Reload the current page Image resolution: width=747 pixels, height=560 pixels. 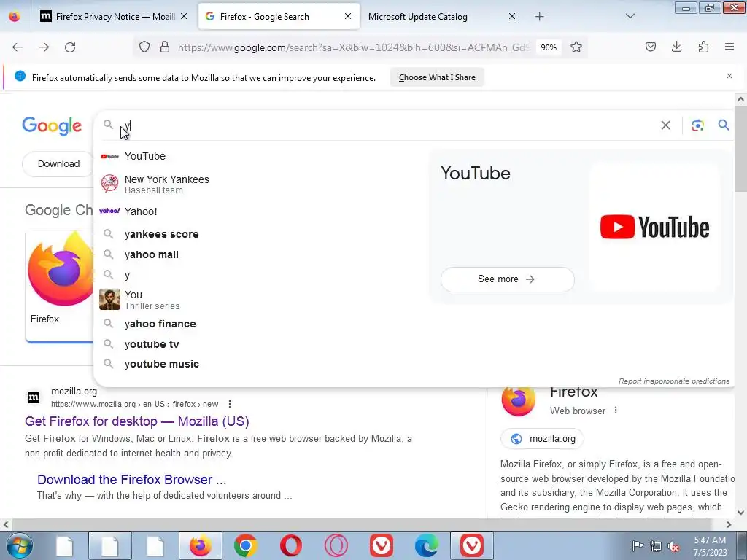pyautogui.click(x=70, y=47)
